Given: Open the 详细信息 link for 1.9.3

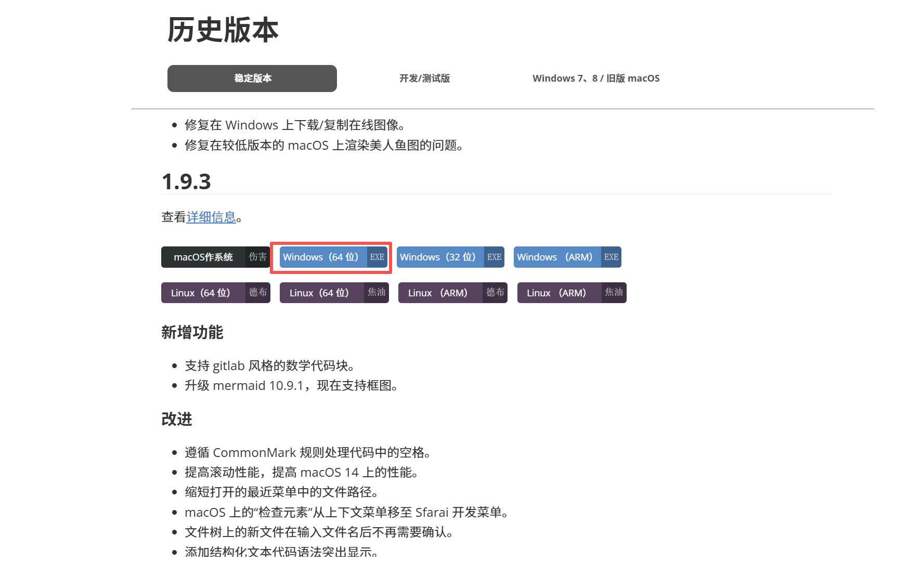Looking at the screenshot, I should coord(211,217).
